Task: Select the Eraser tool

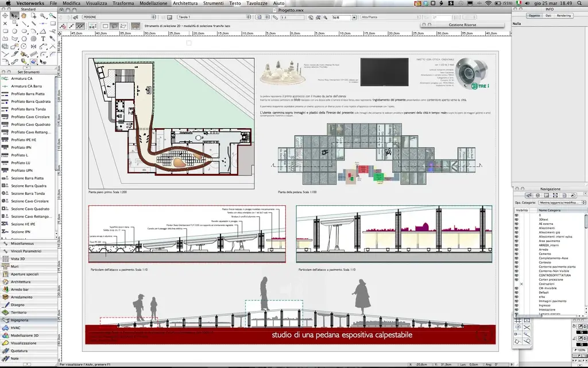Action: tap(33, 61)
